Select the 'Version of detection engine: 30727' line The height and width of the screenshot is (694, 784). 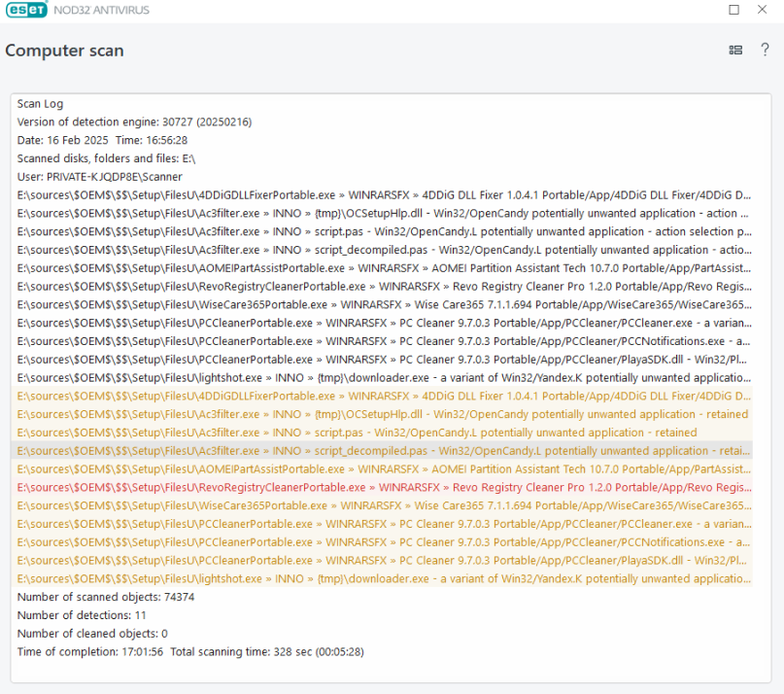(382, 122)
